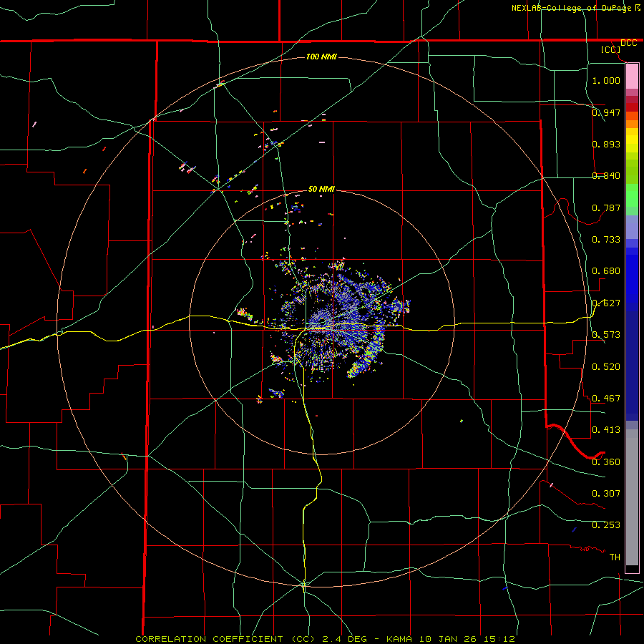This screenshot has width=644, height=644.
Task: Select the 0.680 legend value
Action: (606, 270)
